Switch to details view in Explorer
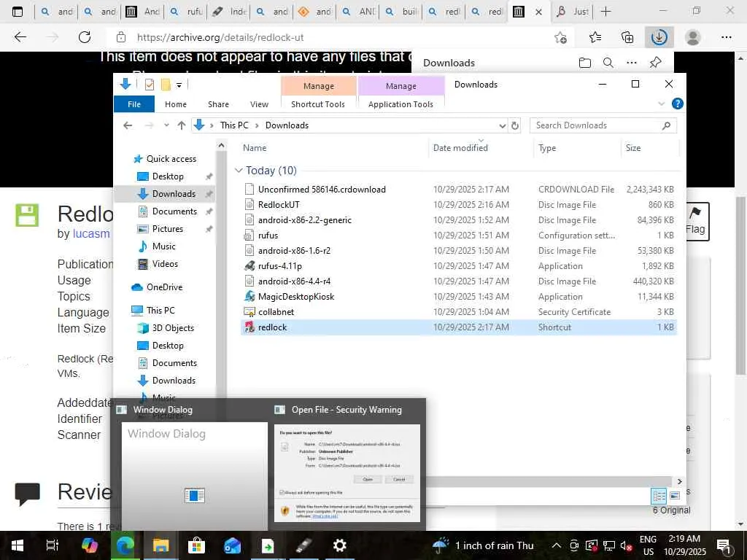Screen dimensions: 747x560 pyautogui.click(x=659, y=496)
